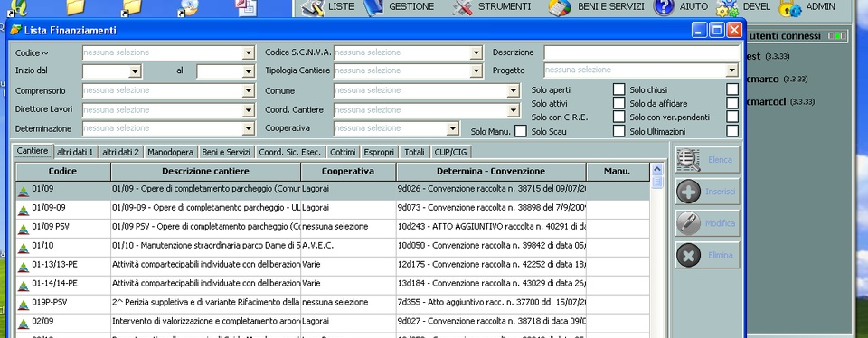The image size is (868, 338).
Task: Click the LISTE toolbar icon
Action: tap(314, 7)
